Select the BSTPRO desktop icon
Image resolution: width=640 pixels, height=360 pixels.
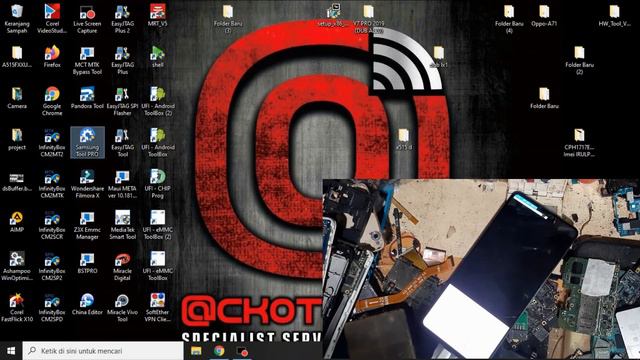pyautogui.click(x=87, y=263)
